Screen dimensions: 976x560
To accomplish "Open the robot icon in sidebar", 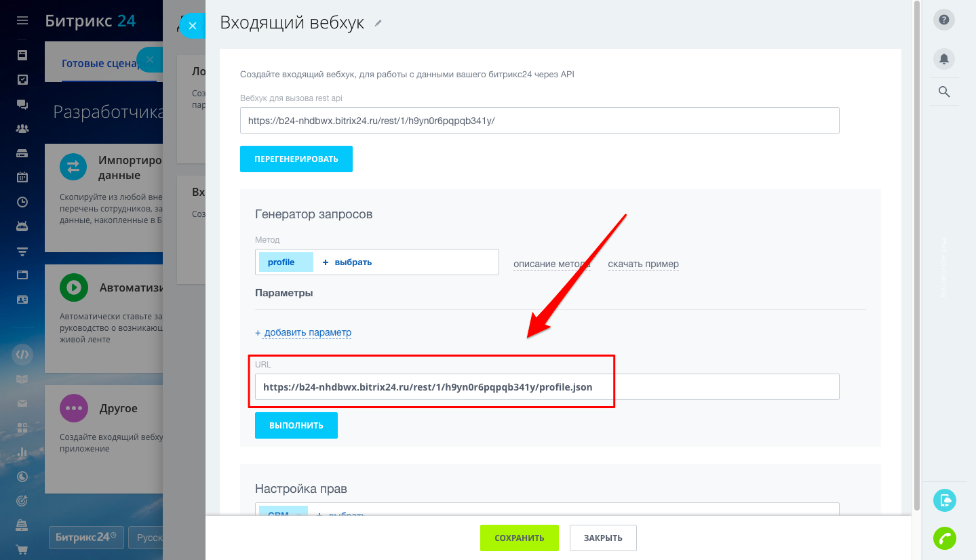I will click(x=22, y=226).
